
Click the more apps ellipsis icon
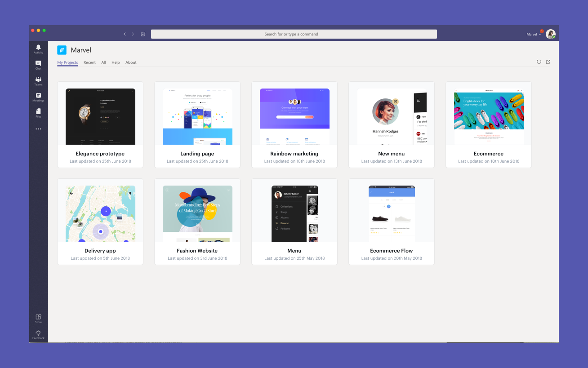pos(38,129)
